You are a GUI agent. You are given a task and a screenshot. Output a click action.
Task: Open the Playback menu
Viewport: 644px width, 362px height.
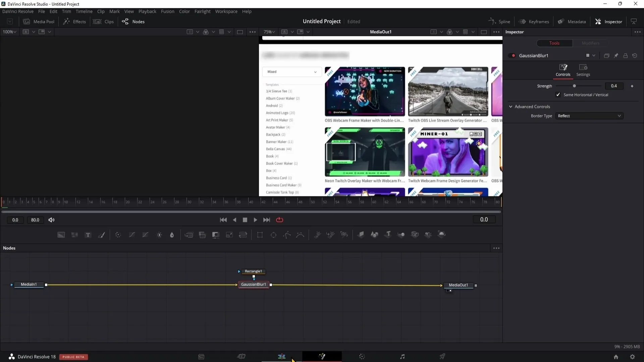[147, 11]
